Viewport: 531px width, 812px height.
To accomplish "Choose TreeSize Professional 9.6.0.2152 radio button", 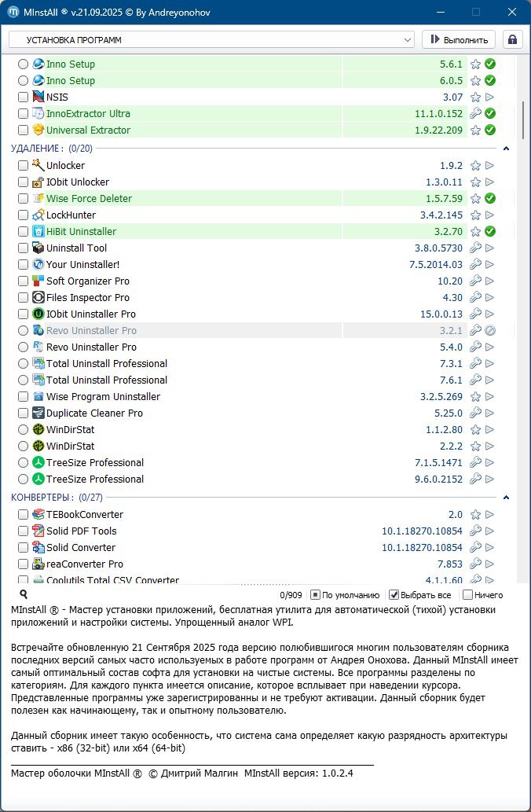I will point(24,479).
